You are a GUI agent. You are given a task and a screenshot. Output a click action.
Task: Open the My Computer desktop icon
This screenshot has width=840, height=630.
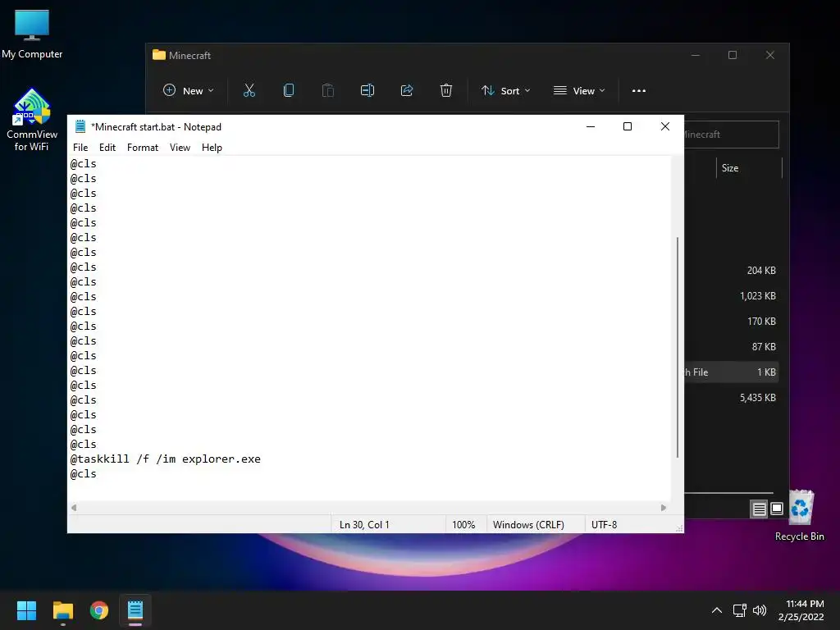click(x=32, y=34)
